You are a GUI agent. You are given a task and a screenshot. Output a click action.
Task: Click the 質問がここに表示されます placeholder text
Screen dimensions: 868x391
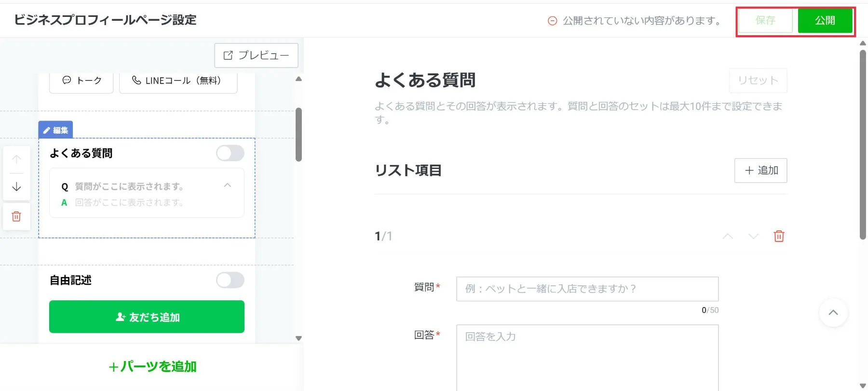point(129,186)
